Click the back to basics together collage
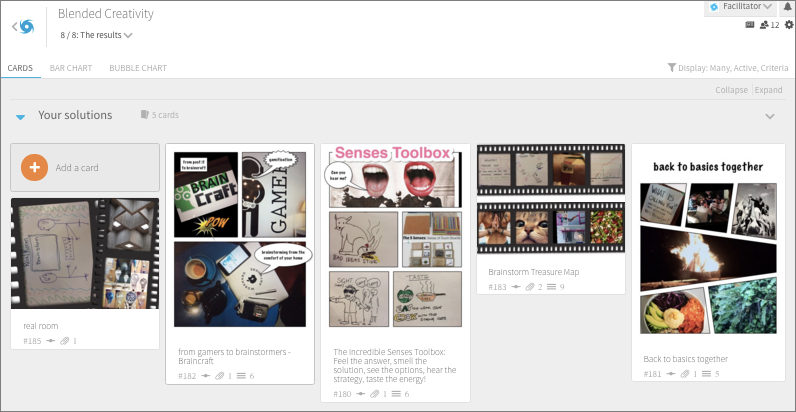Image resolution: width=796 pixels, height=412 pixels. tap(708, 246)
